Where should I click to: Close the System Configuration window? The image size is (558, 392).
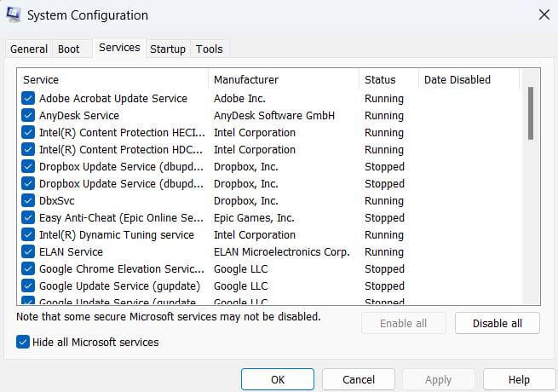coord(544,15)
